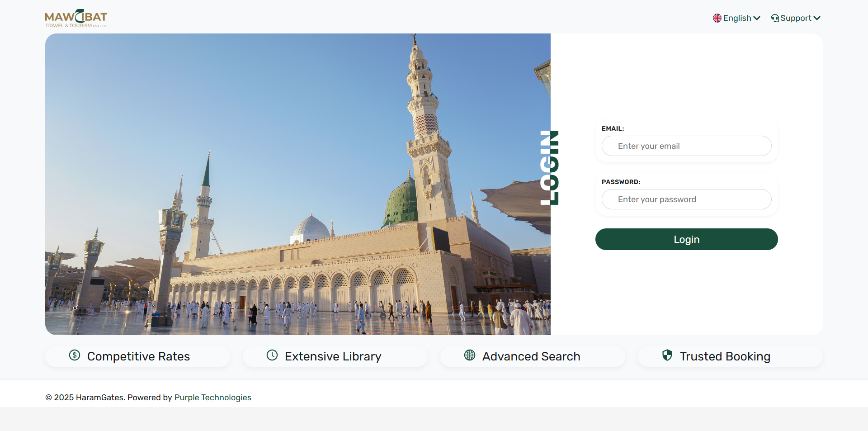
Task: Click the clock icon beside Extensive Library
Action: click(x=272, y=355)
